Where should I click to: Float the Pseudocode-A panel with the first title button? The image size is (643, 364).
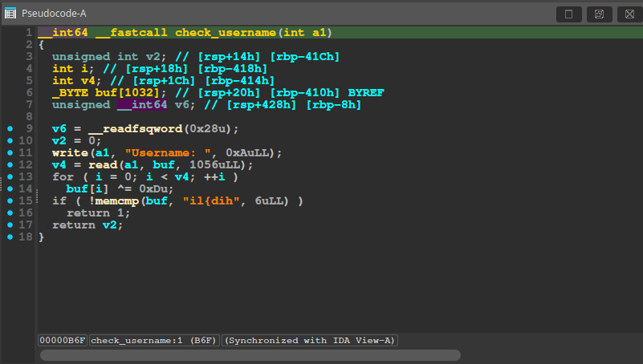point(568,13)
